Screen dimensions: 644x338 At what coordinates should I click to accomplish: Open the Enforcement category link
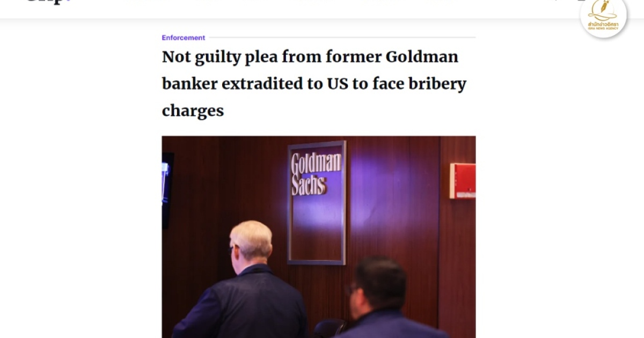(184, 38)
